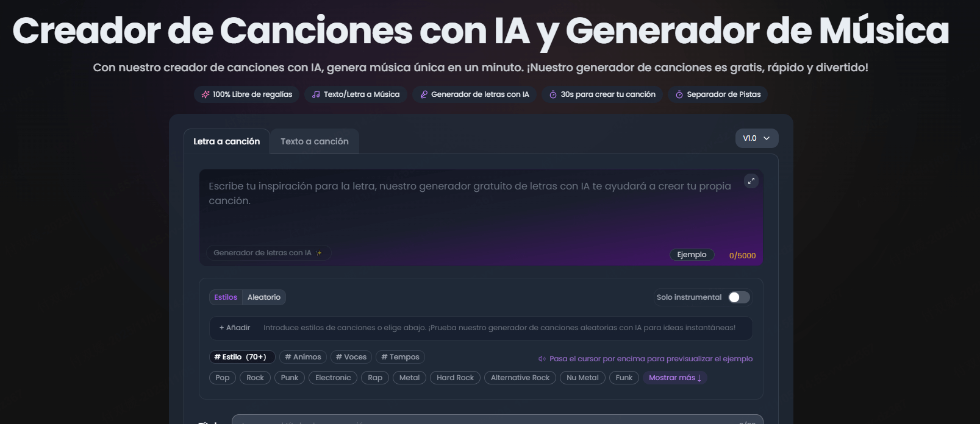The width and height of the screenshot is (980, 424).
Task: Select the Aleatorio mode option
Action: 264,297
